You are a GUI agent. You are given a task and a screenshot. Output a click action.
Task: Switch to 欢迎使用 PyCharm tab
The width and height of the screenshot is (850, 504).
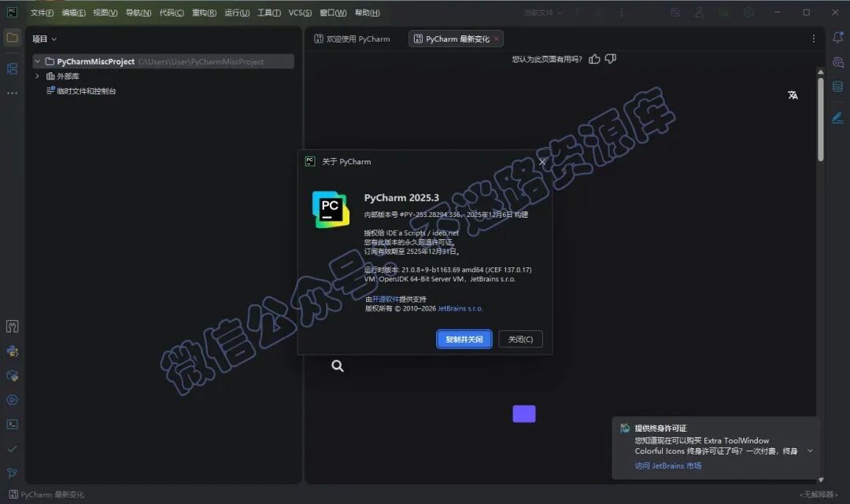[x=353, y=39]
